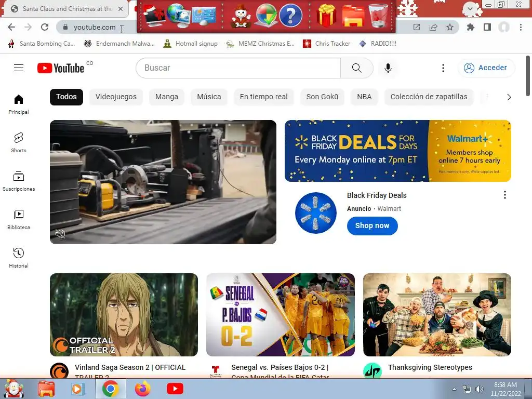
Task: Reload the page
Action: (x=45, y=27)
